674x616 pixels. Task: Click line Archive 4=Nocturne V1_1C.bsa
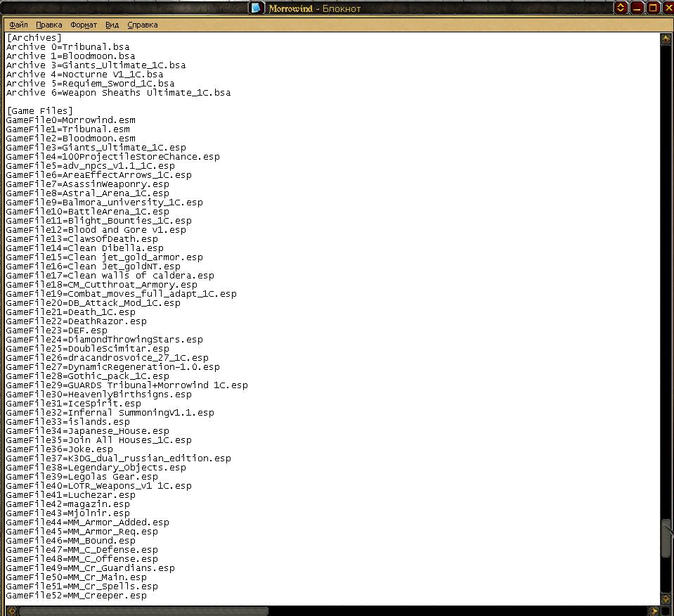coord(84,75)
